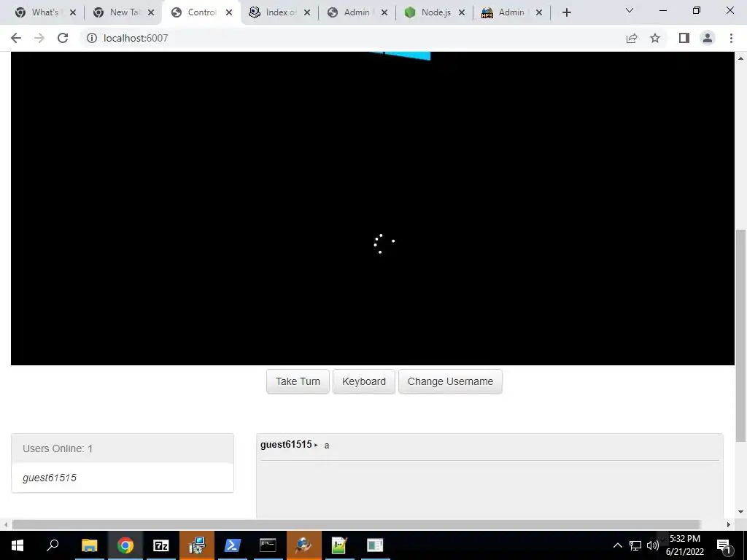
Task: Open File Explorer from taskbar
Action: [89, 545]
